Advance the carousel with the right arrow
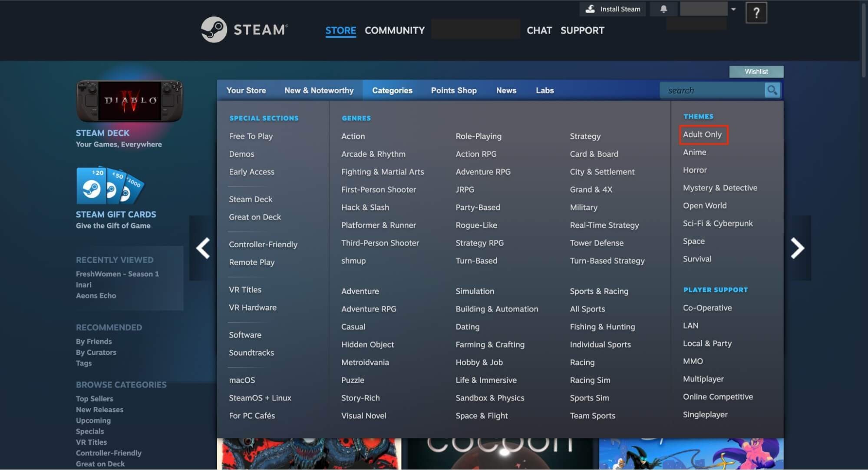 pos(797,248)
